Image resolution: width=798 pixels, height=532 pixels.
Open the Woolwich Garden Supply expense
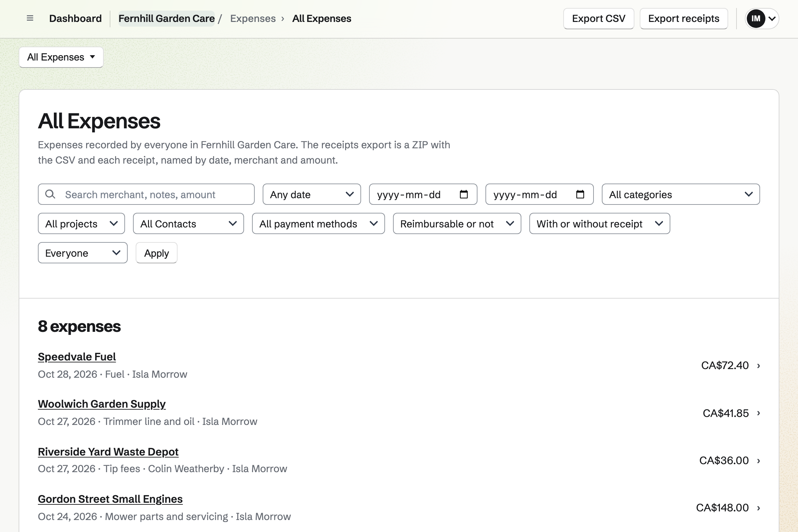(x=102, y=404)
